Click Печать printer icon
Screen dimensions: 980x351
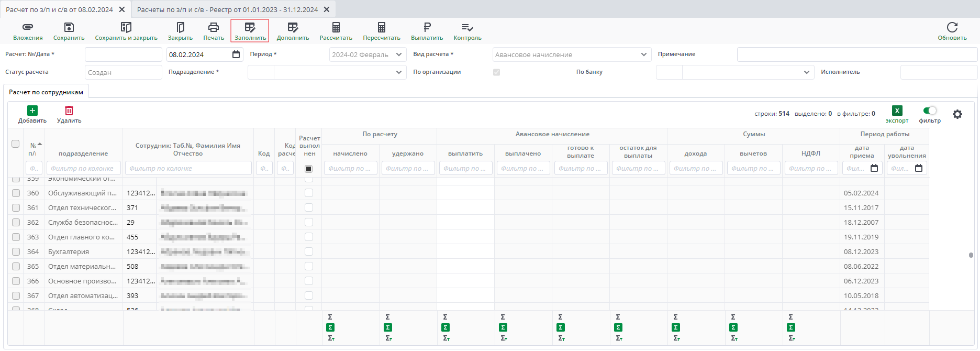tap(214, 27)
